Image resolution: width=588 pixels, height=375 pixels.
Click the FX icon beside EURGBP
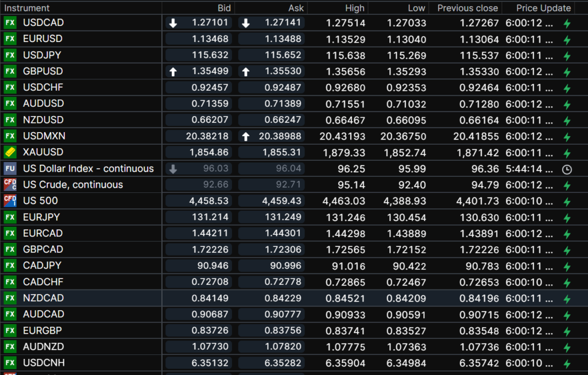coord(10,331)
